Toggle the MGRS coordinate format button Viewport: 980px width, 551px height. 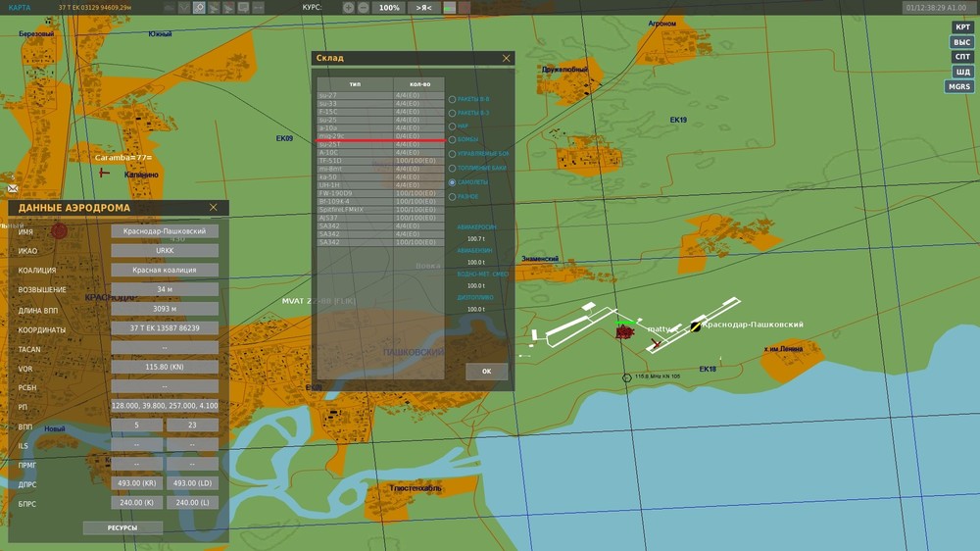[x=959, y=87]
